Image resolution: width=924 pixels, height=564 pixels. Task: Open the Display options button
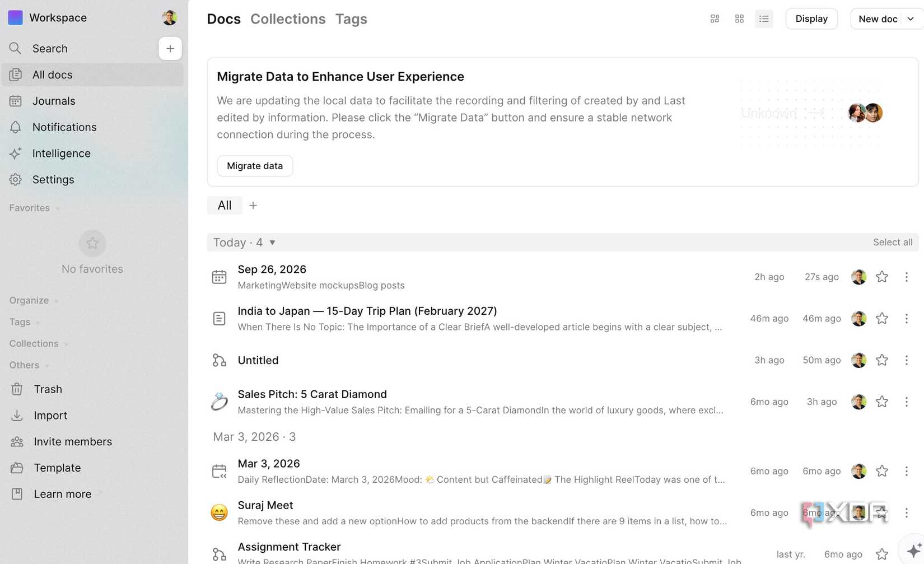point(811,19)
